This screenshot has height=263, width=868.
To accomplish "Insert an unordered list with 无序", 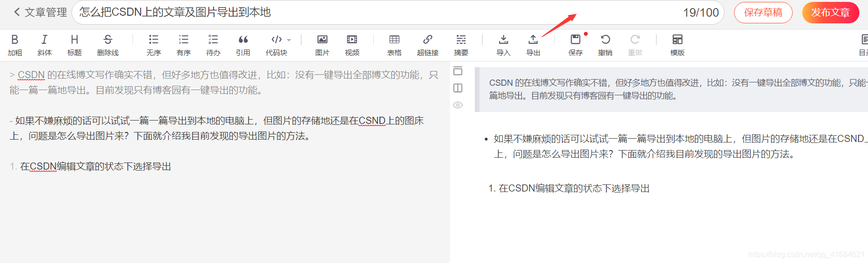I will click(x=153, y=45).
